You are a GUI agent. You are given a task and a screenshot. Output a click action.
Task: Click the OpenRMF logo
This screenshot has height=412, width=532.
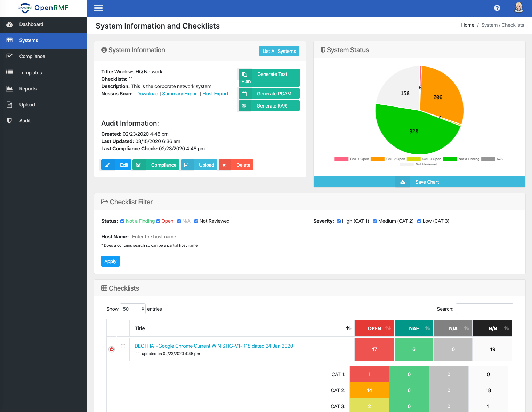click(x=43, y=8)
